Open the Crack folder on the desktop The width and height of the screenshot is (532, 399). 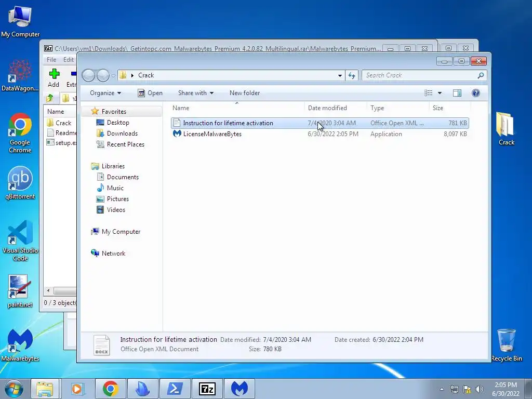click(x=506, y=128)
